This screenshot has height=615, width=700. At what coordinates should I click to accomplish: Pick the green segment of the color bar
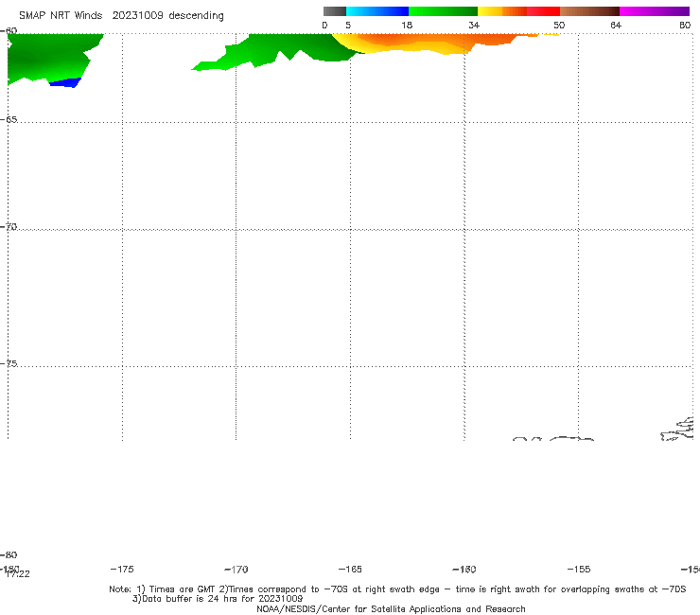[443, 11]
